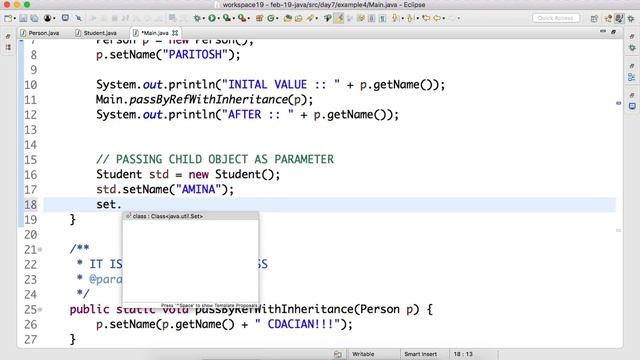Click the Coverage run icon
Viewport: 640px width, 360px height.
[227, 18]
